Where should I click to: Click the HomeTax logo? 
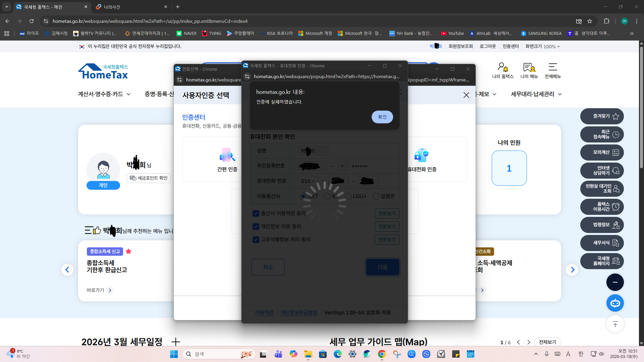(x=103, y=71)
